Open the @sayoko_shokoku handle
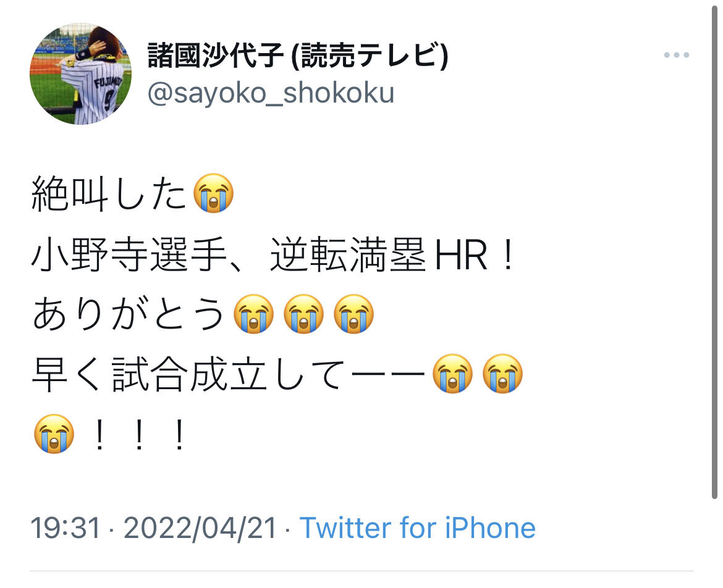 tap(271, 93)
